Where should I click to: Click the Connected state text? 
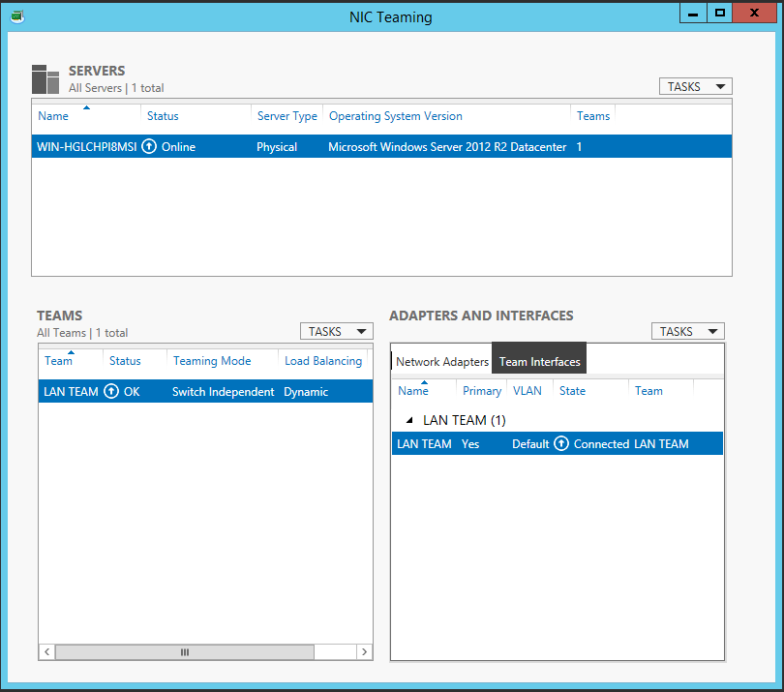[601, 444]
